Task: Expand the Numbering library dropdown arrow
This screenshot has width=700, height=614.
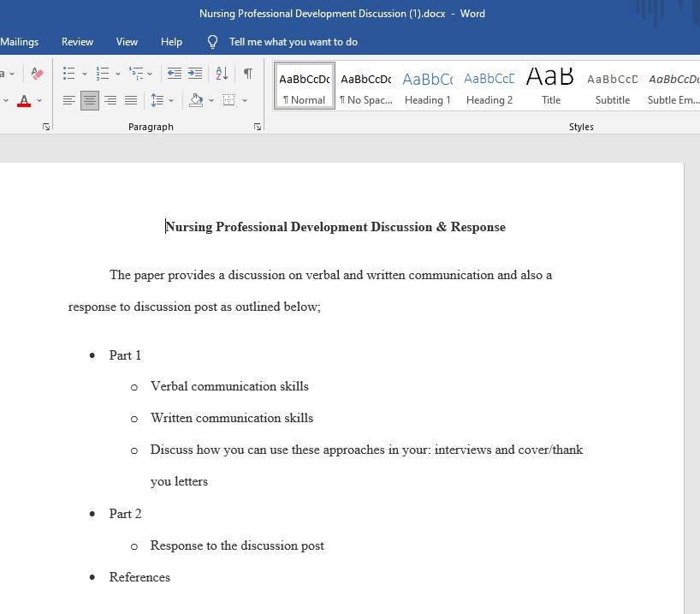Action: coord(118,74)
